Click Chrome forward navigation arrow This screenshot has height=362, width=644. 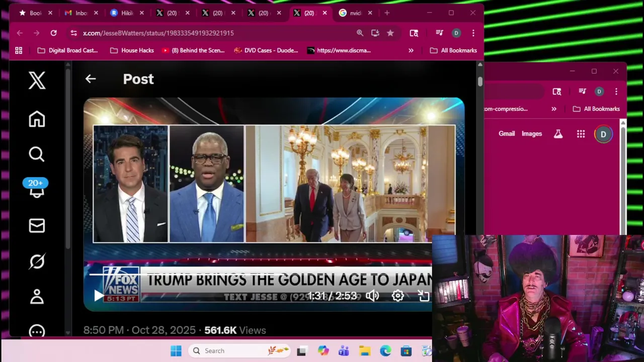pyautogui.click(x=36, y=33)
